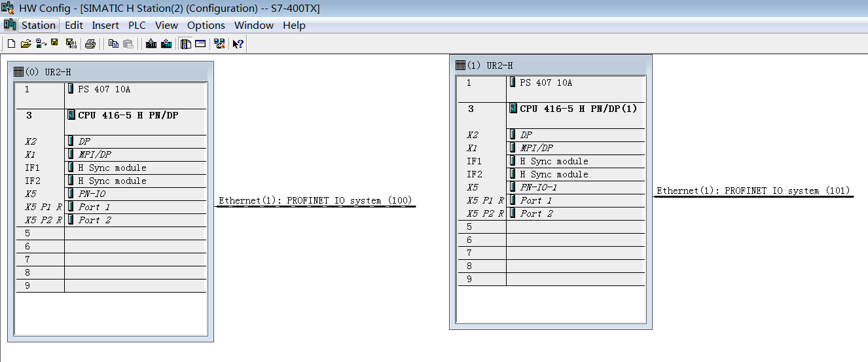
Task: Click HW Config icon left of Station menu
Action: tap(10, 25)
